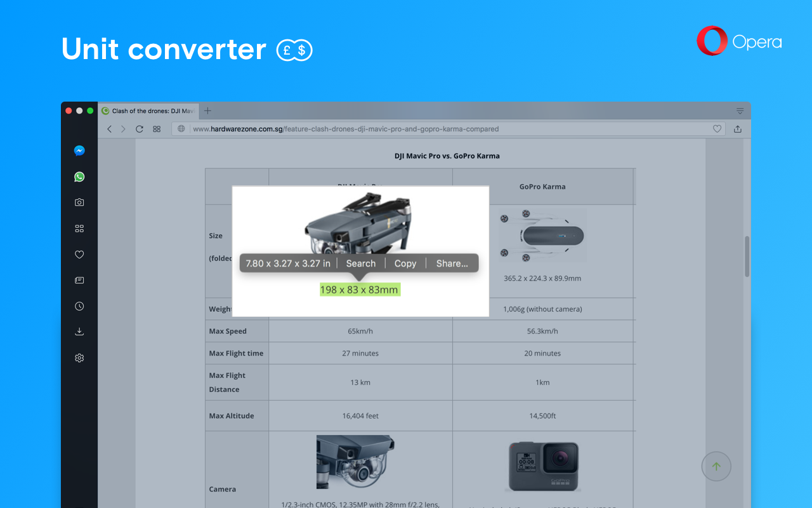Open Bookmarks heart in the sidebar

(x=79, y=255)
